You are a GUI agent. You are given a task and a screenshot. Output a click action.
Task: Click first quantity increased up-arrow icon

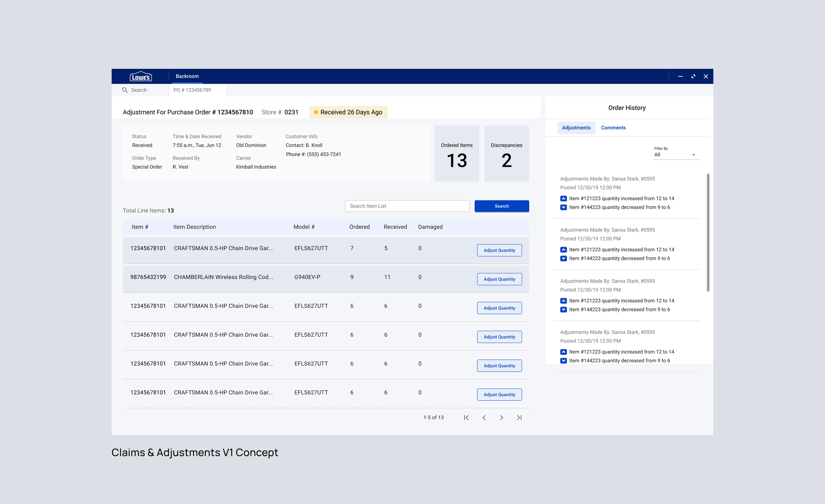[564, 198]
